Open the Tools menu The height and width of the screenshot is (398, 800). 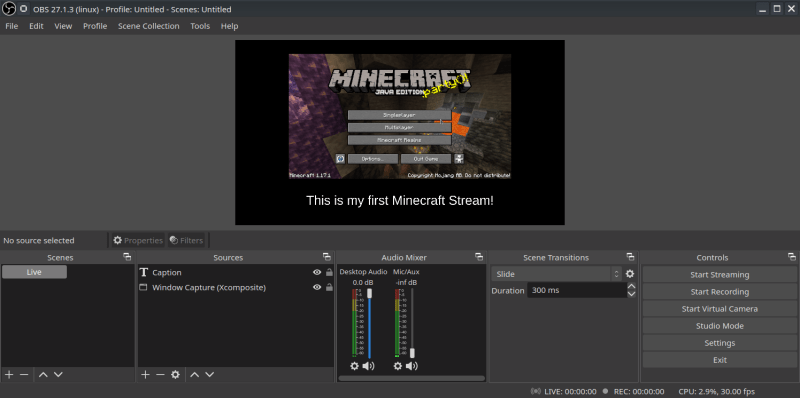(x=200, y=26)
